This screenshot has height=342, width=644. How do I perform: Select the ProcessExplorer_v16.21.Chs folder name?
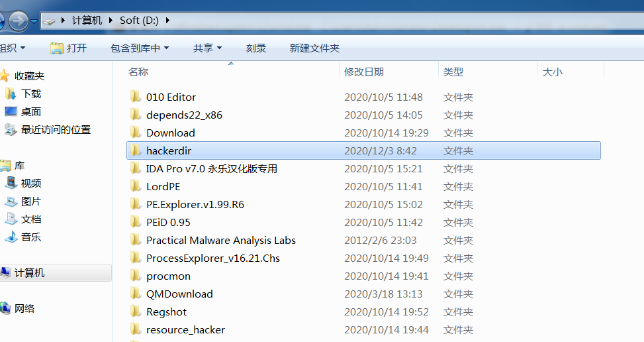213,258
